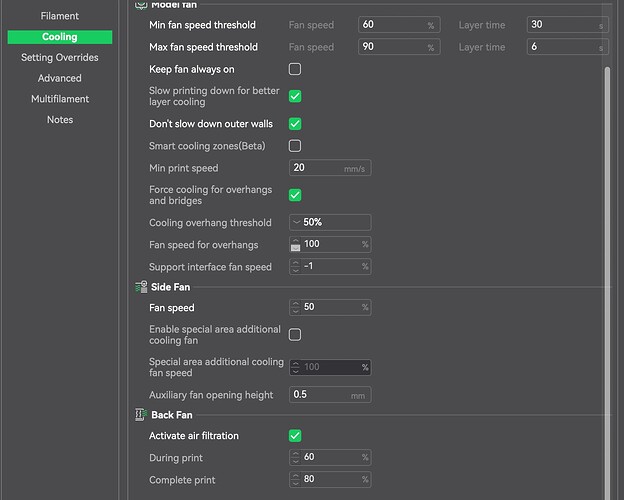Click the Back Fan section icon
The width and height of the screenshot is (624, 500).
point(141,415)
